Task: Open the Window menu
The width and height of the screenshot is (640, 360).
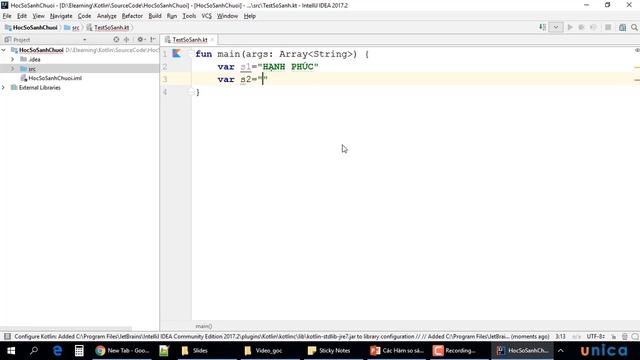Action: point(227,16)
